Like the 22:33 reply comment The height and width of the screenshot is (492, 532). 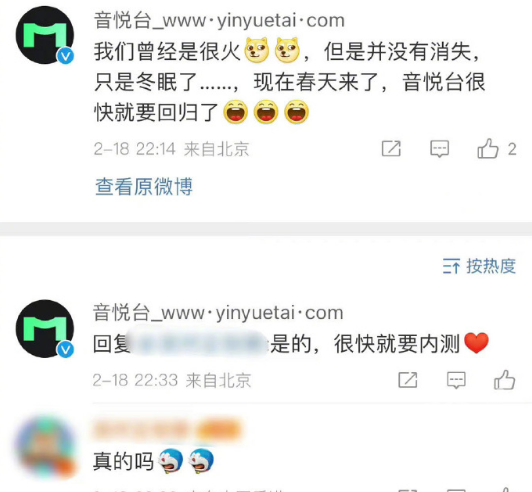[505, 380]
